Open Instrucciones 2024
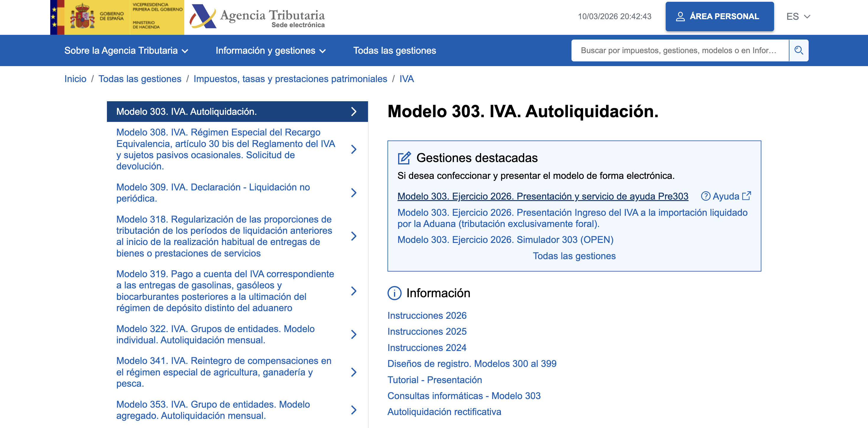Image resolution: width=868 pixels, height=428 pixels. pyautogui.click(x=426, y=347)
